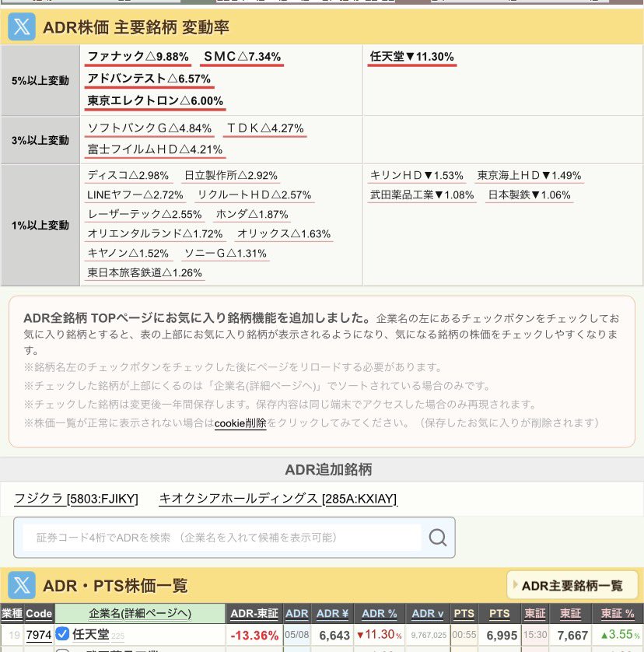Open 日本製鉄▼1.06% link
Image resolution: width=644 pixels, height=652 pixels.
point(529,195)
